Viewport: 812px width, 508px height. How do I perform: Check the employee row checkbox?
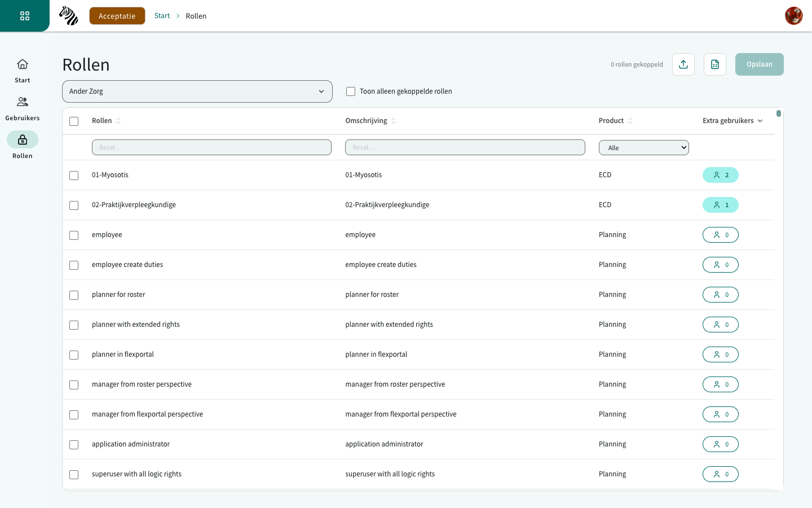click(74, 235)
